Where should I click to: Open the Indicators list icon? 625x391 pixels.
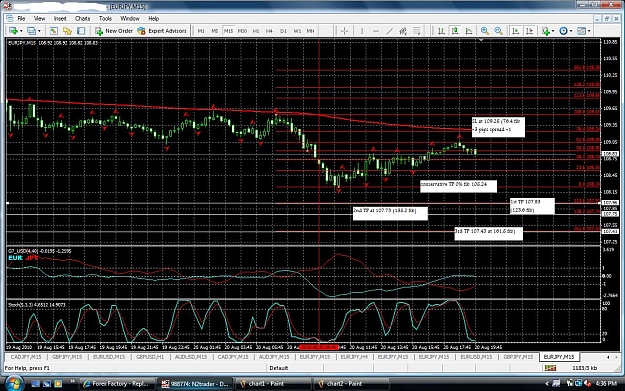tap(546, 31)
